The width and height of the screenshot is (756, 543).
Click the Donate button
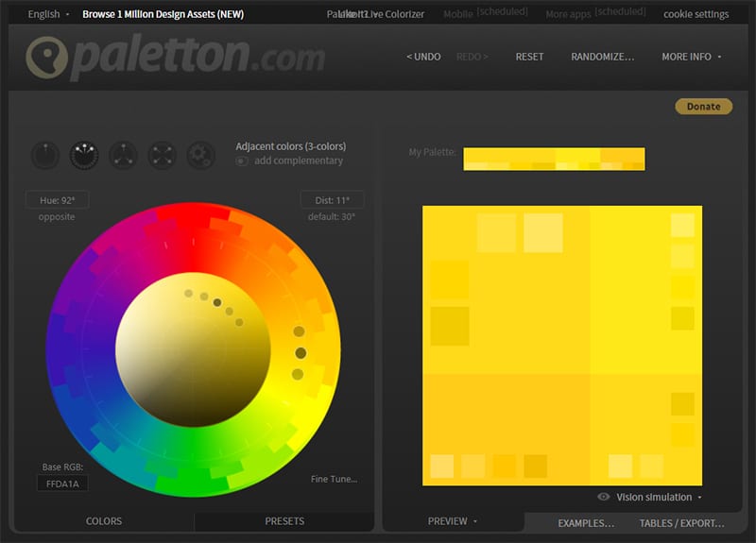(x=703, y=107)
